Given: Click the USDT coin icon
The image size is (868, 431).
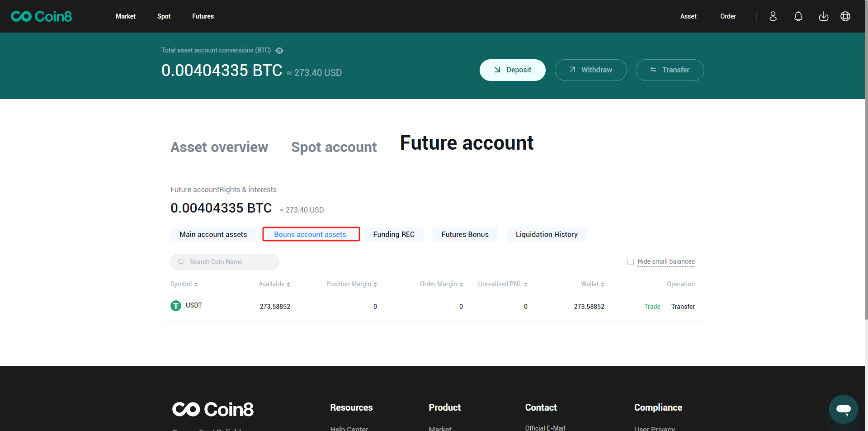Looking at the screenshot, I should click(x=176, y=306).
